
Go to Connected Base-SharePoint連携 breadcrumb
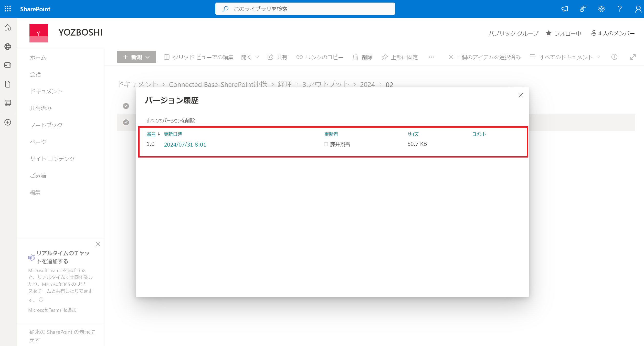pyautogui.click(x=218, y=84)
